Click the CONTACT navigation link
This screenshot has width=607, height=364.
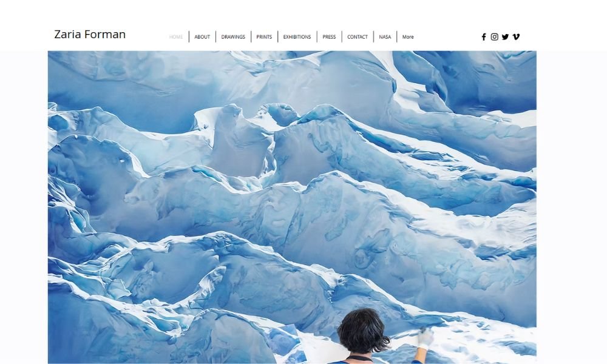358,37
